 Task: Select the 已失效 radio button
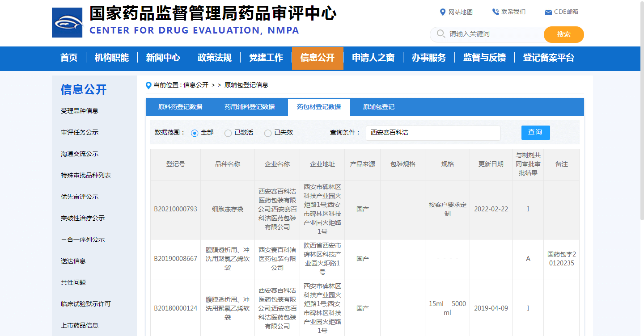pos(268,133)
